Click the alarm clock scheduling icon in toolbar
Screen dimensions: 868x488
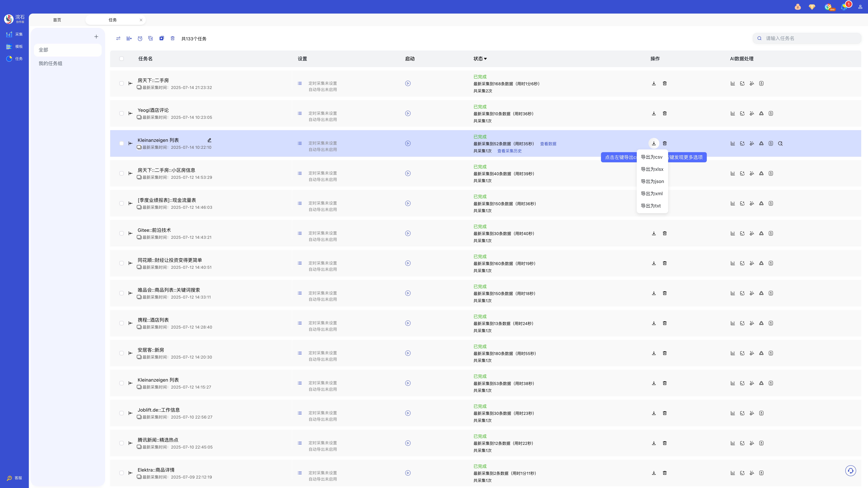click(140, 39)
